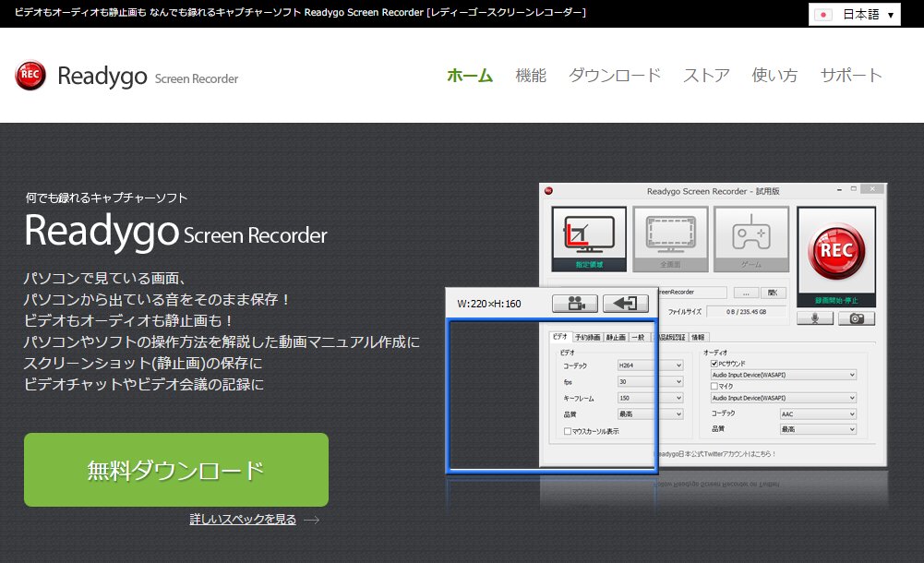
Task: Enable the マイク checkbox
Action: tap(714, 387)
